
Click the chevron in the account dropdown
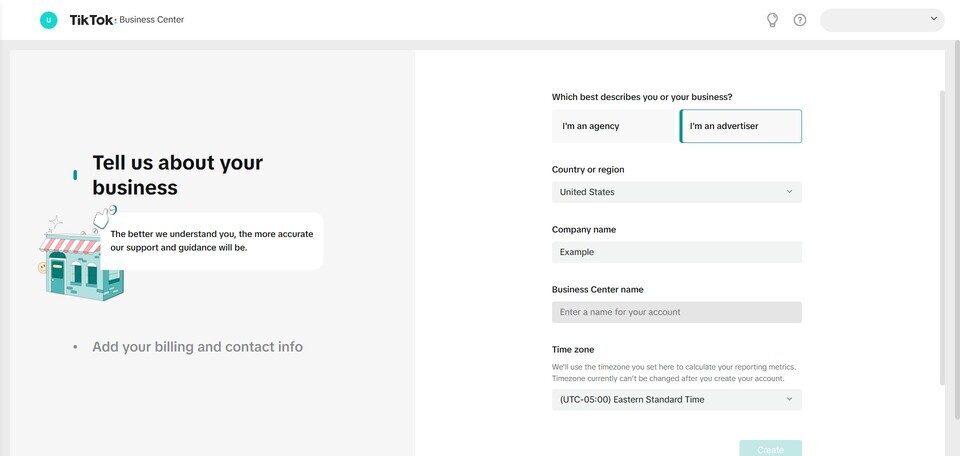click(934, 19)
